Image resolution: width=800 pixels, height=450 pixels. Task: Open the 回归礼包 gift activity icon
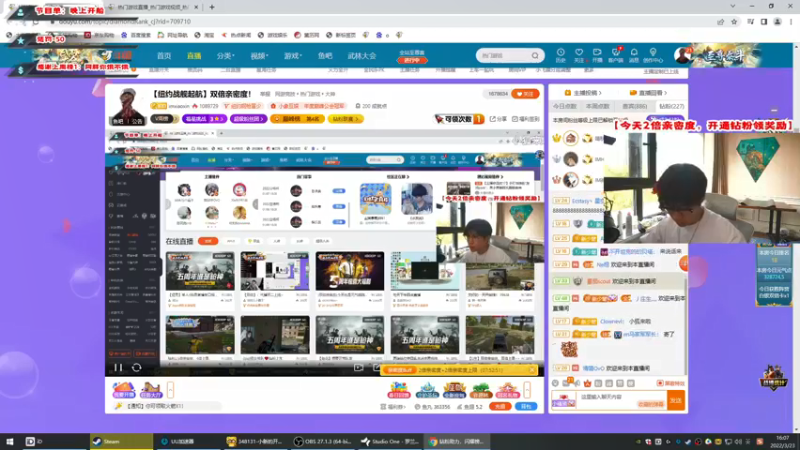507,390
